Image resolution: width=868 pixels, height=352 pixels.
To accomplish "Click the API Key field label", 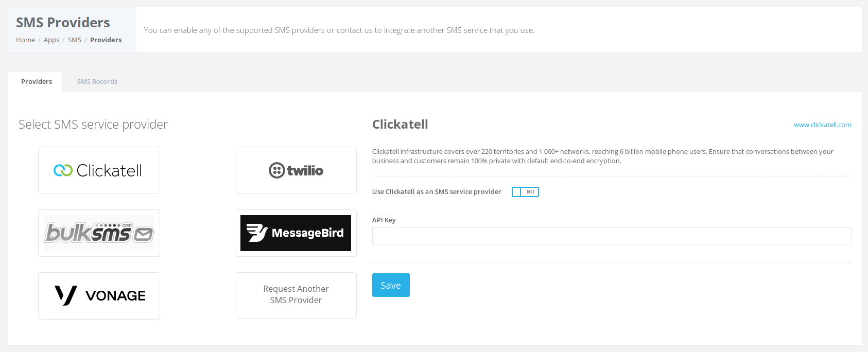I will (x=384, y=220).
